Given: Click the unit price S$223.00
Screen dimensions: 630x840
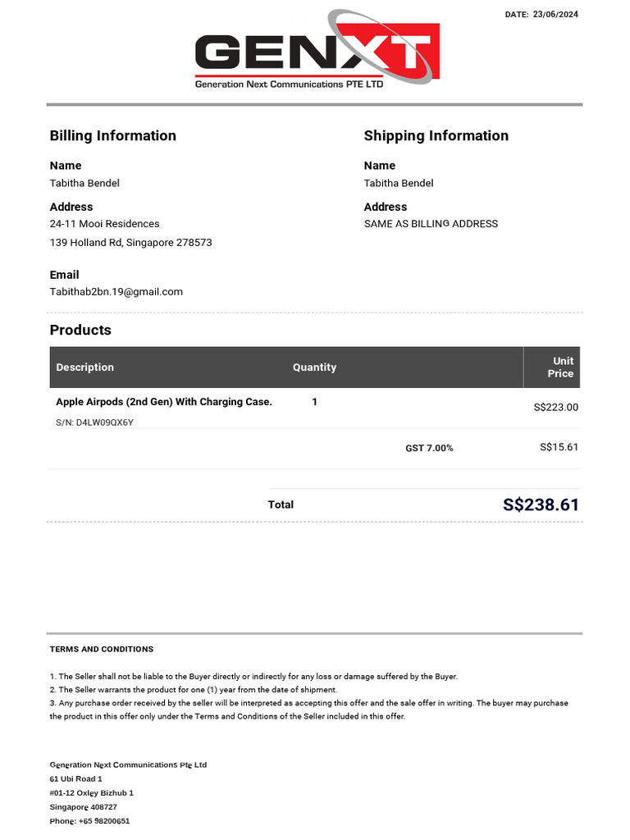Looking at the screenshot, I should coord(555,407).
